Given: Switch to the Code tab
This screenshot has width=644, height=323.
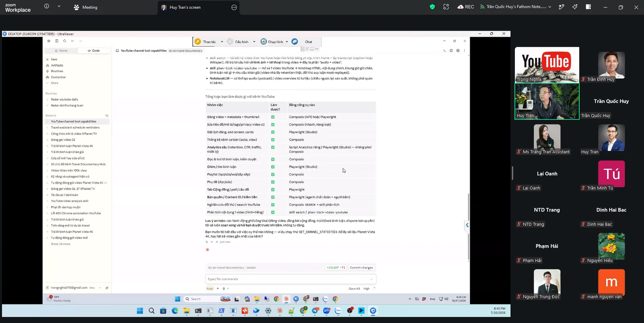Looking at the screenshot, I should [93, 51].
